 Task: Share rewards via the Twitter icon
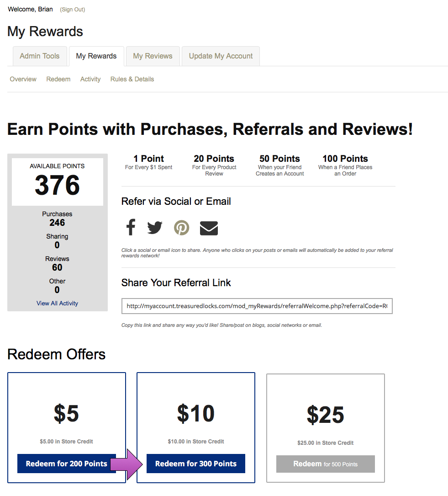pos(155,227)
